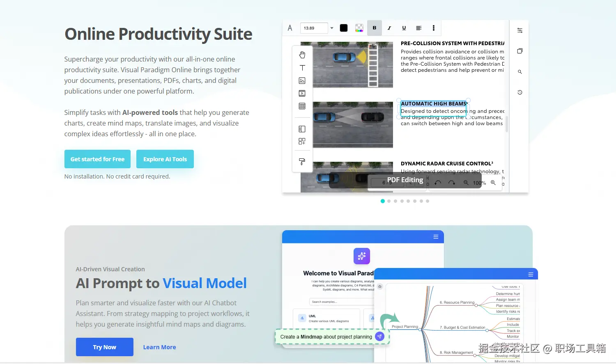Image resolution: width=616 pixels, height=364 pixels.
Task: Select the UML diagrams card
Action: tap(326, 318)
